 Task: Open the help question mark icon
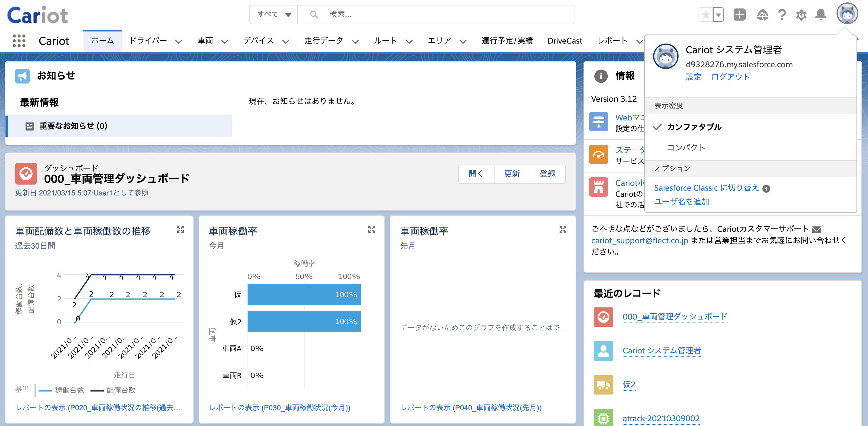point(782,15)
